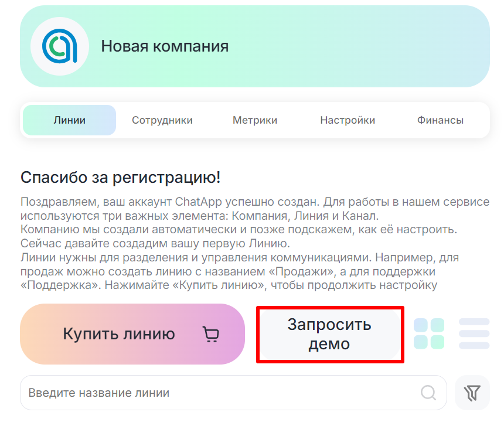Open the line filter funnel
This screenshot has height=429, width=504.
point(472,392)
